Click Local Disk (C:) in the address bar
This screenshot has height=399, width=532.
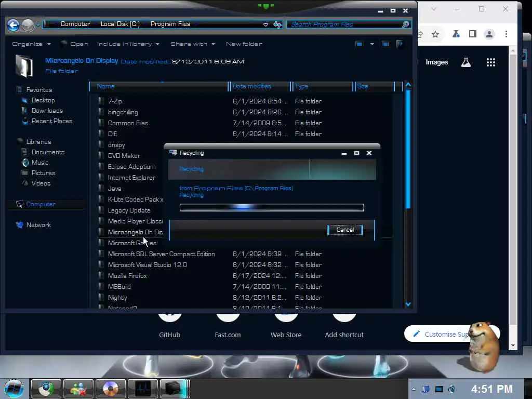coord(120,24)
